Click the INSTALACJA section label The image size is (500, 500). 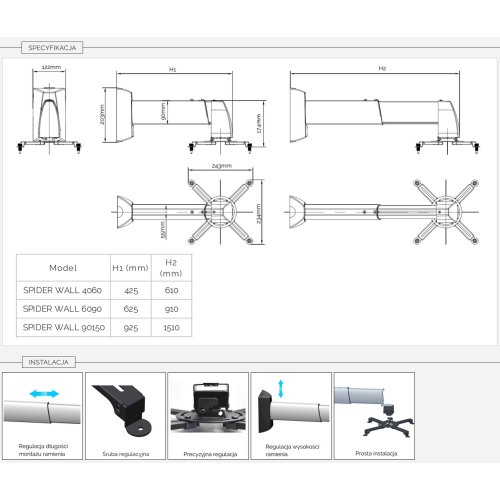[49, 362]
